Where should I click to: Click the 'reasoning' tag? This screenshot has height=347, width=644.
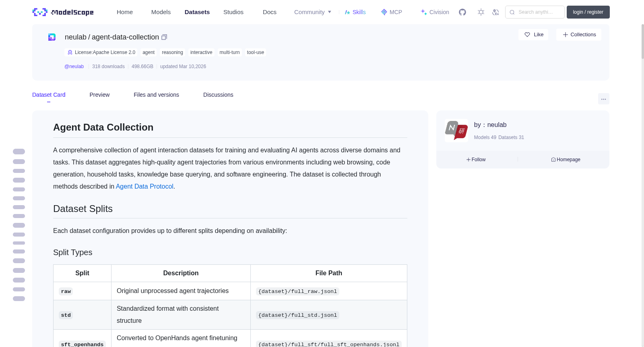172,52
